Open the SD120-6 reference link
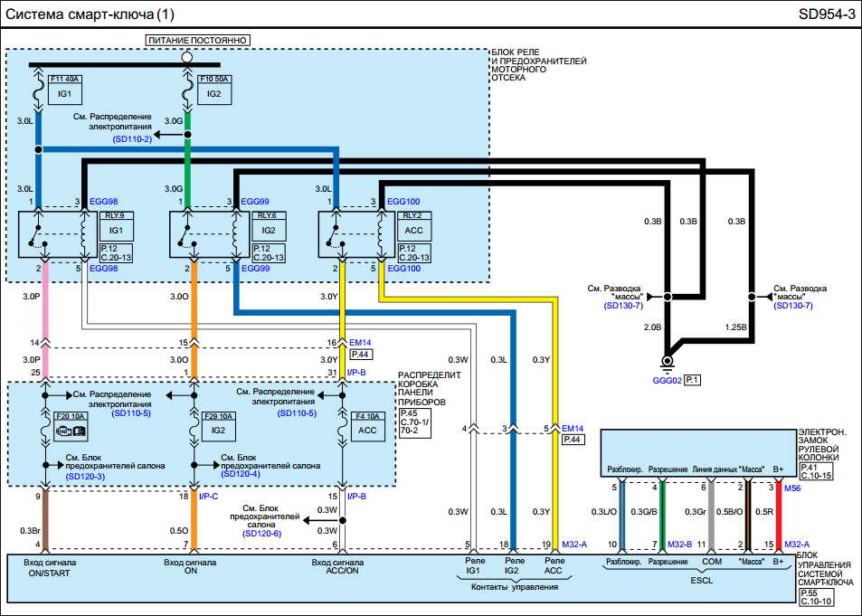Image resolution: width=862 pixels, height=616 pixels. pyautogui.click(x=263, y=535)
